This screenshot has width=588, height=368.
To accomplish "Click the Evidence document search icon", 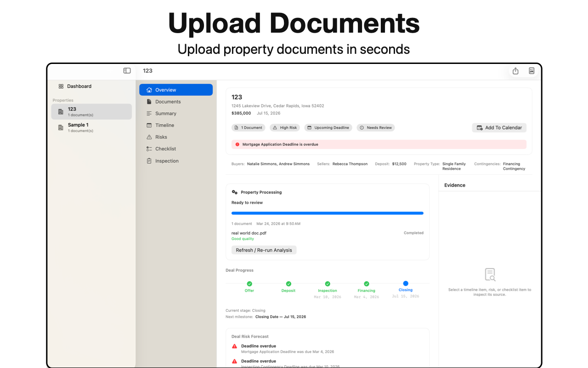I will coord(490,275).
